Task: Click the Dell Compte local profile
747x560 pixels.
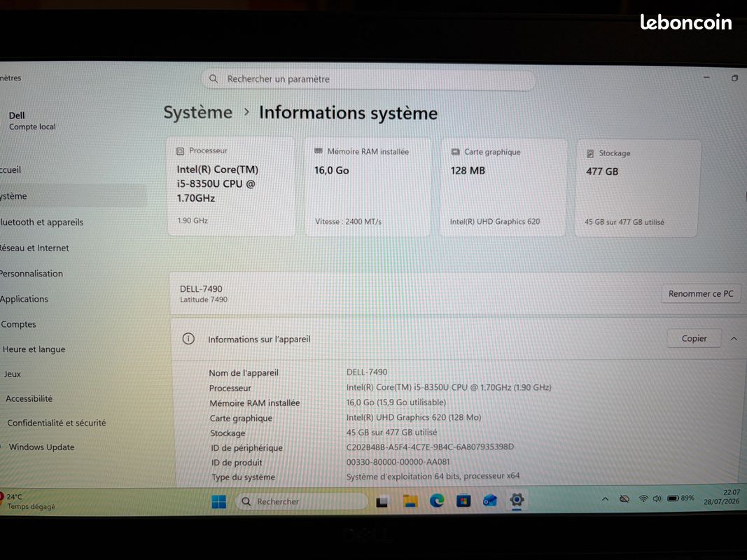Action: click(32, 121)
